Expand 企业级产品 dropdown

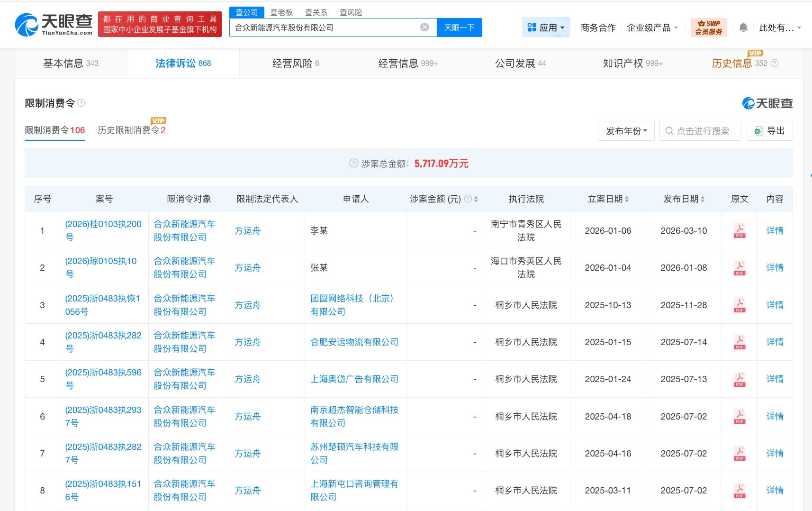tap(652, 28)
